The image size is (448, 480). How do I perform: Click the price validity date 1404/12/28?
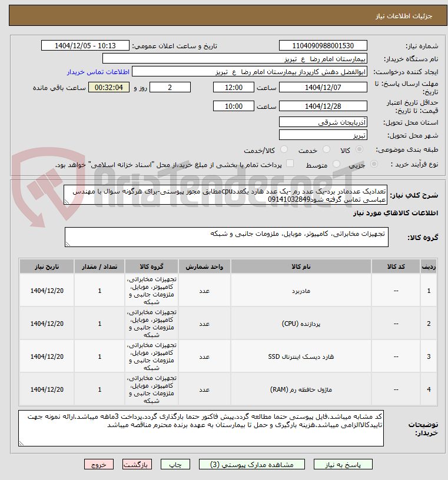pos(323,106)
